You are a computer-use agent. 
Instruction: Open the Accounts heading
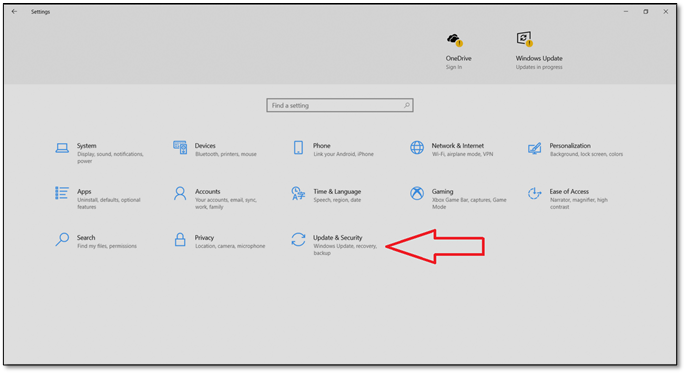(x=208, y=192)
